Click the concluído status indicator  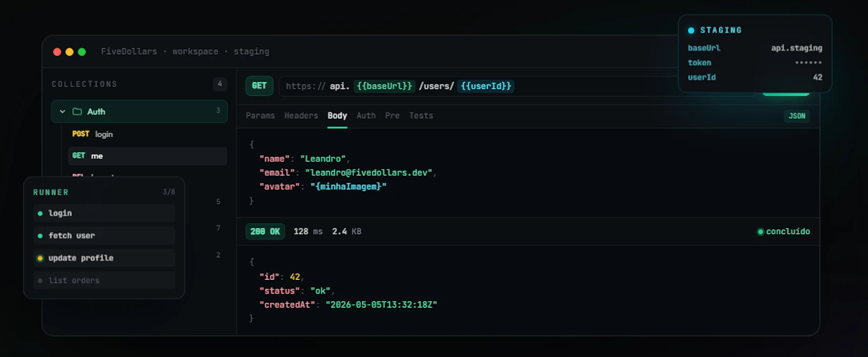click(783, 232)
